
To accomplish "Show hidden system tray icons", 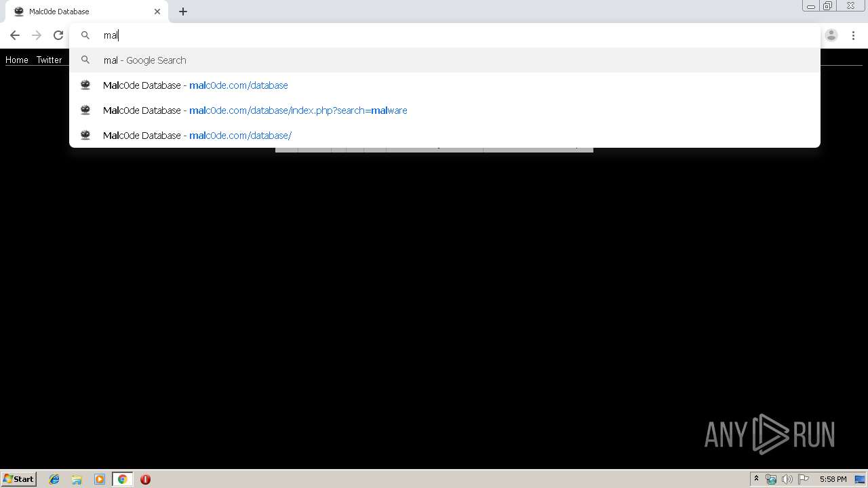I will pyautogui.click(x=756, y=479).
